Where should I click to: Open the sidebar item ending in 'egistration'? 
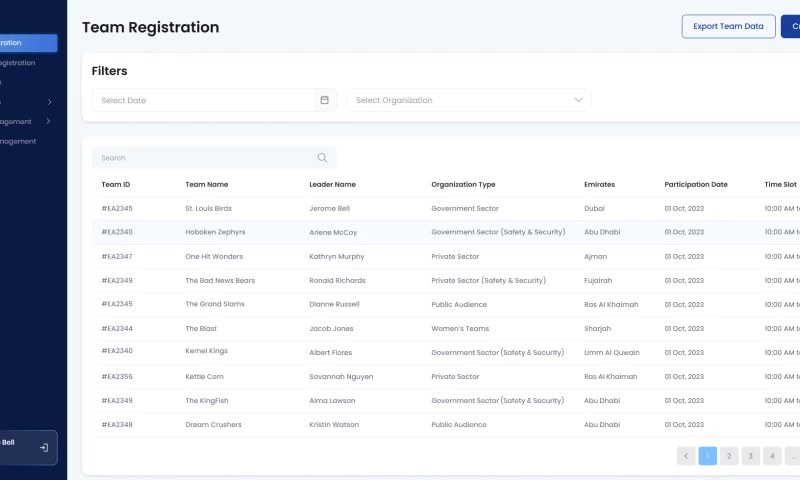point(18,63)
